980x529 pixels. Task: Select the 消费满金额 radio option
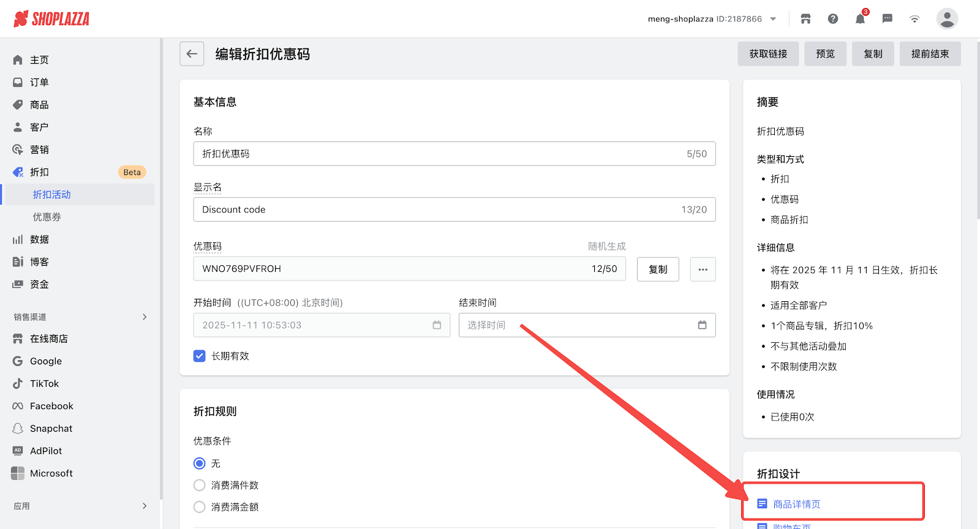200,507
